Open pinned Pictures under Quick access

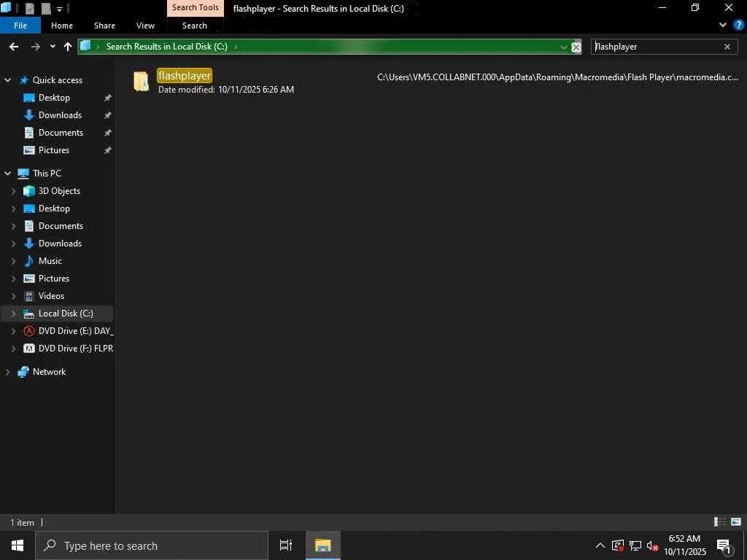(54, 150)
